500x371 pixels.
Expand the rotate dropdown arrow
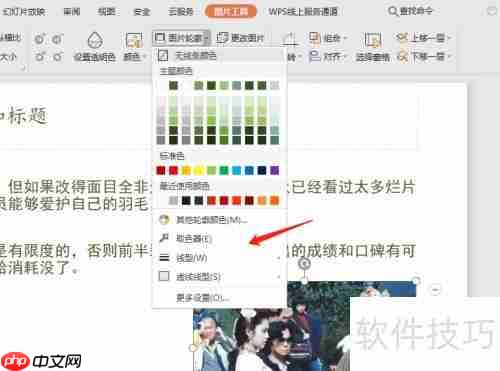300,57
